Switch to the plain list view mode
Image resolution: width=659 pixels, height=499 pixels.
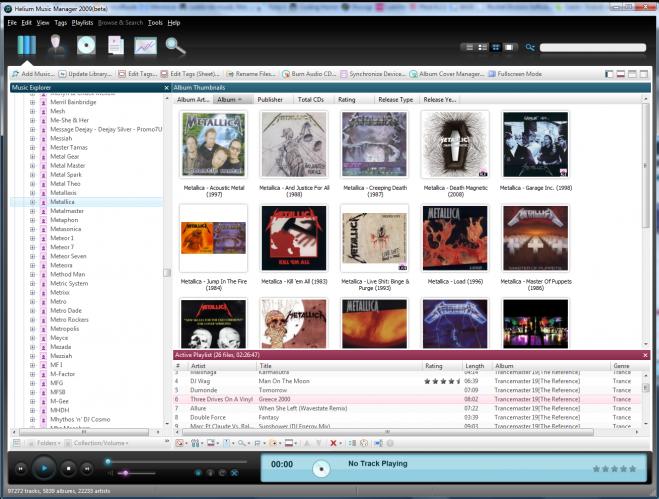[x=469, y=48]
